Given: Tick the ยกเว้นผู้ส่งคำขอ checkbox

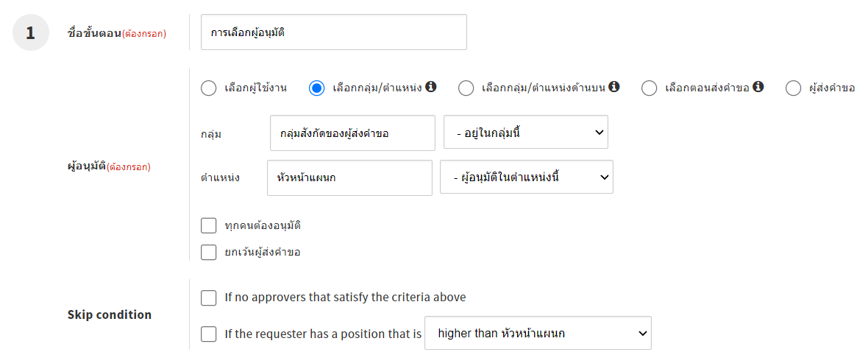Looking at the screenshot, I should click(209, 252).
